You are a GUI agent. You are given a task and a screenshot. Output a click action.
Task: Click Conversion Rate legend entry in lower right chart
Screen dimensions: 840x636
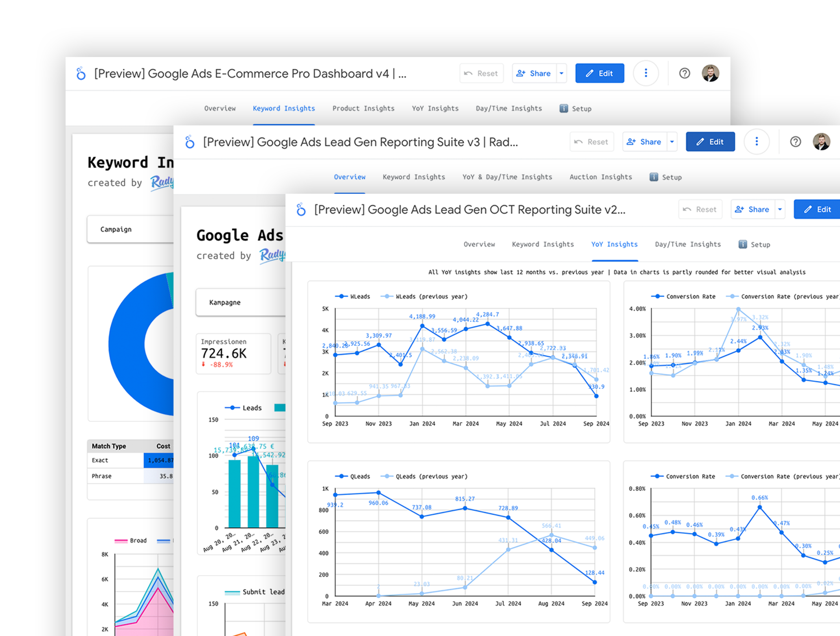pyautogui.click(x=682, y=476)
